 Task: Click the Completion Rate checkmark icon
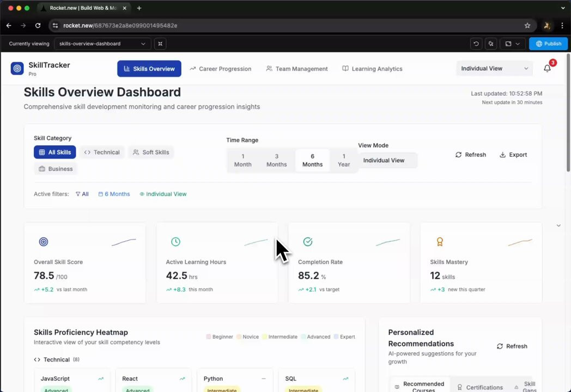coord(308,242)
